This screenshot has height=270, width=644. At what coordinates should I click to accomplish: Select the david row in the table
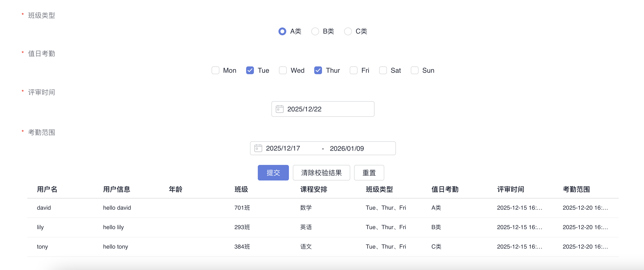(x=44, y=207)
